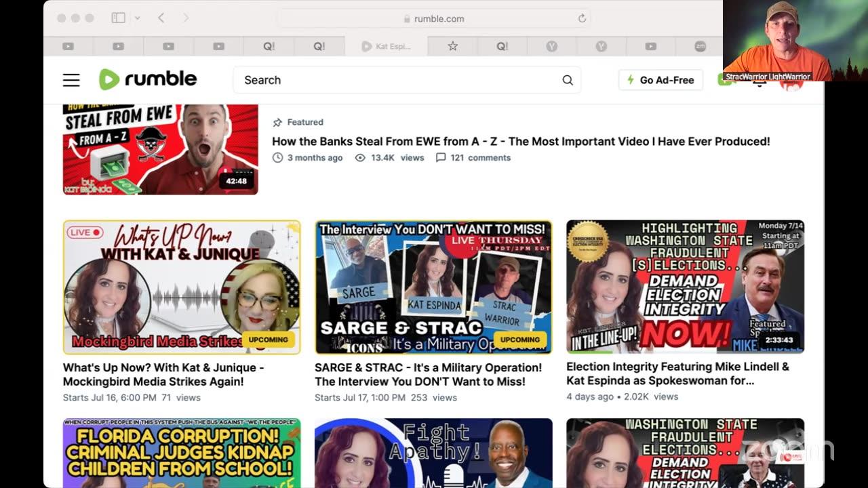This screenshot has height=488, width=868.
Task: Open How the Banks Steal From EWE title
Action: (x=521, y=142)
